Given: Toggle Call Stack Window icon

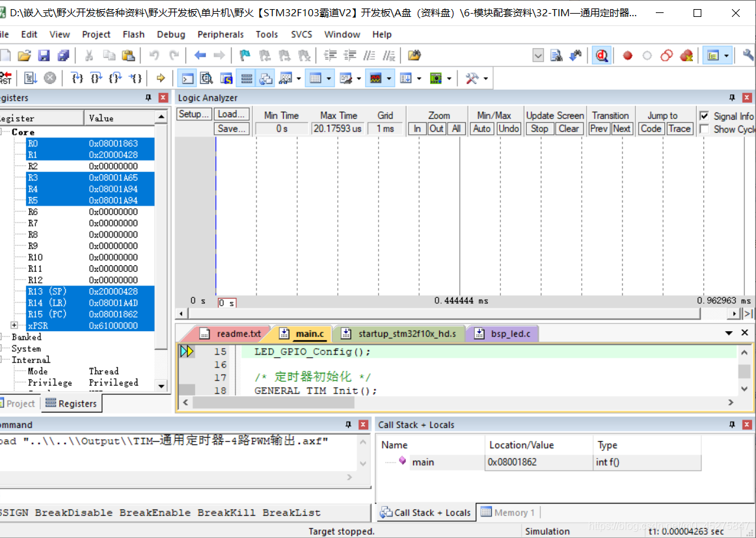Looking at the screenshot, I should 265,78.
